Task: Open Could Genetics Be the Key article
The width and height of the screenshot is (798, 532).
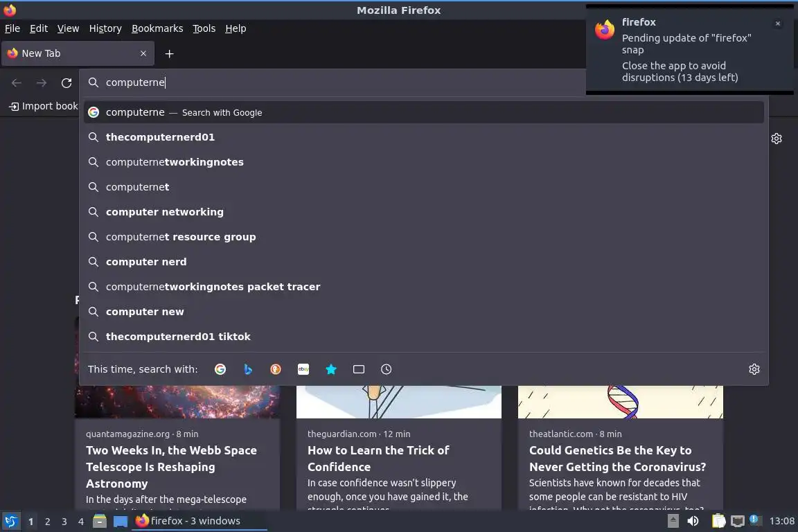Action: 618,458
